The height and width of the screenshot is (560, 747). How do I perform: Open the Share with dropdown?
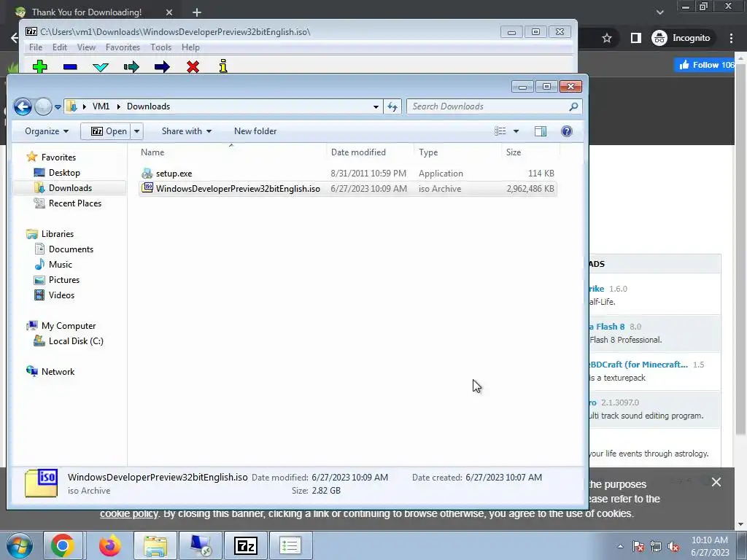pos(186,131)
